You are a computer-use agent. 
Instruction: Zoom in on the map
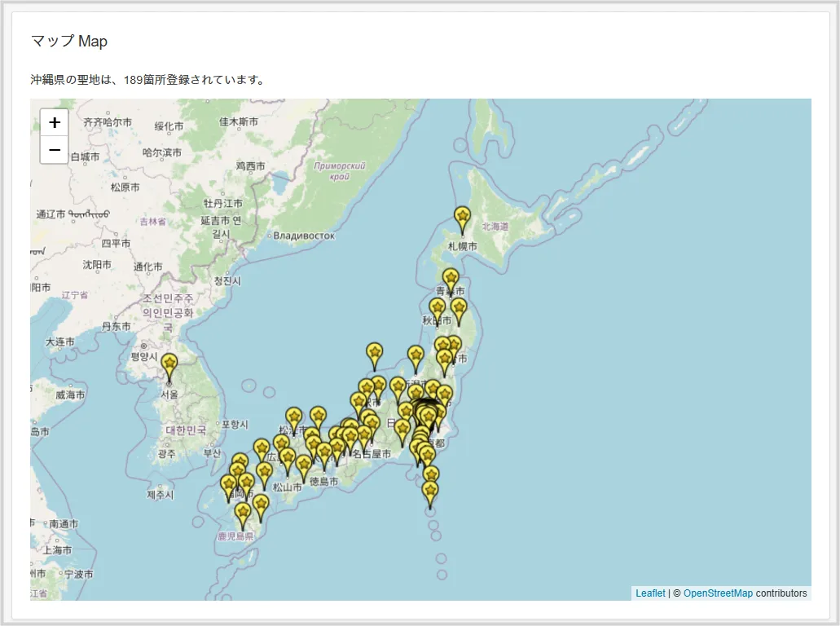54,123
